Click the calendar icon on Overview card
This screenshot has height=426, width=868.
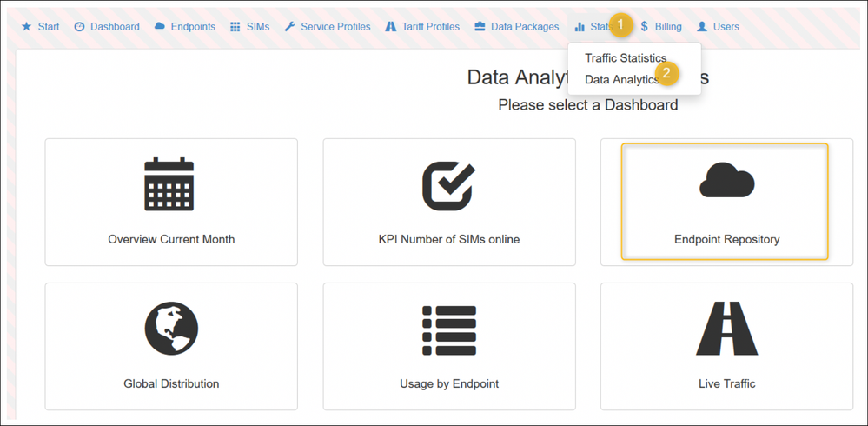pyautogui.click(x=169, y=184)
